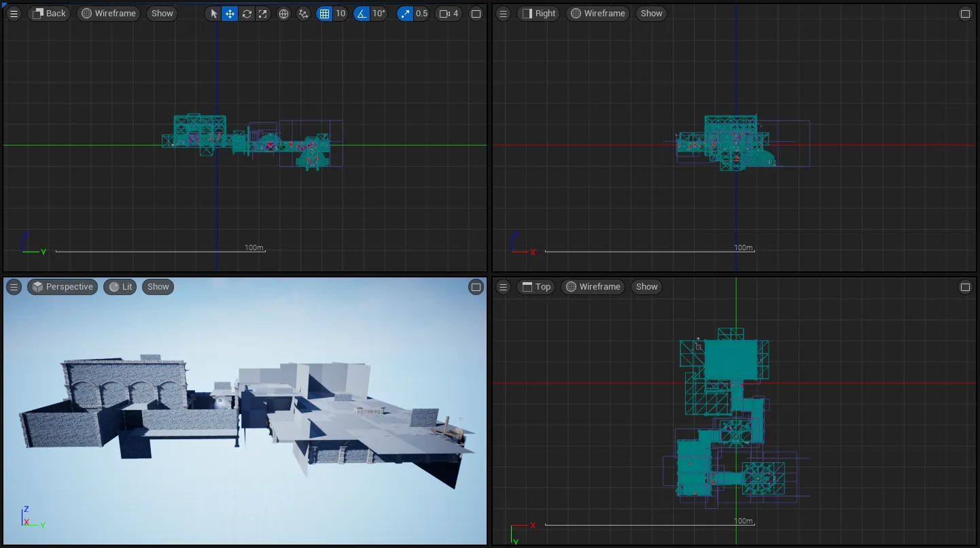980x548 pixels.
Task: Toggle world/local transform space globe icon
Action: 283,13
